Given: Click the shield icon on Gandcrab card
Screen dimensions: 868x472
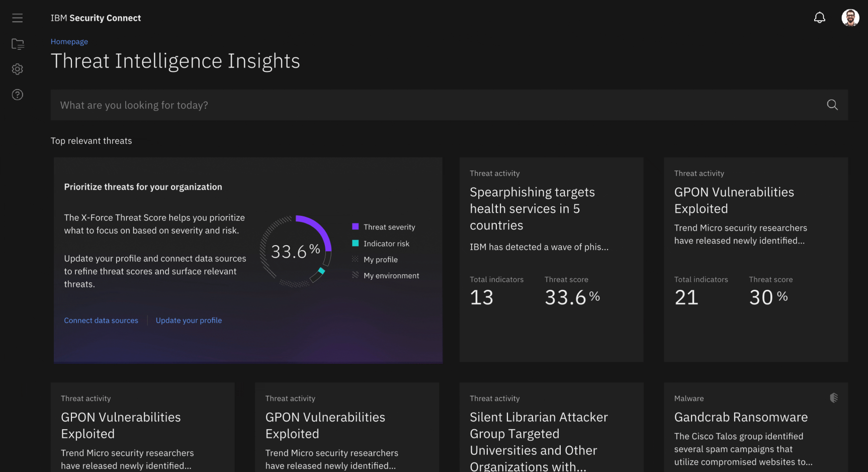Looking at the screenshot, I should [x=834, y=398].
